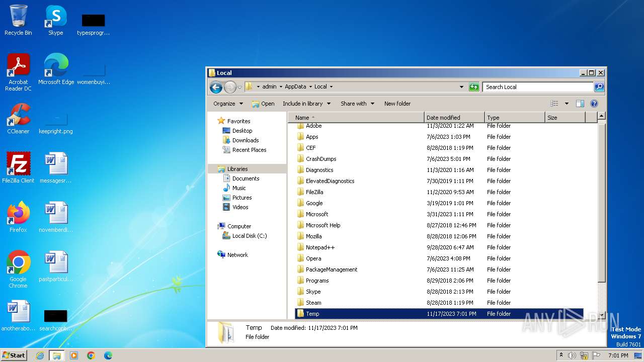This screenshot has height=362, width=644.
Task: Select Local Disk (C:) in navigation pane
Action: point(249,236)
